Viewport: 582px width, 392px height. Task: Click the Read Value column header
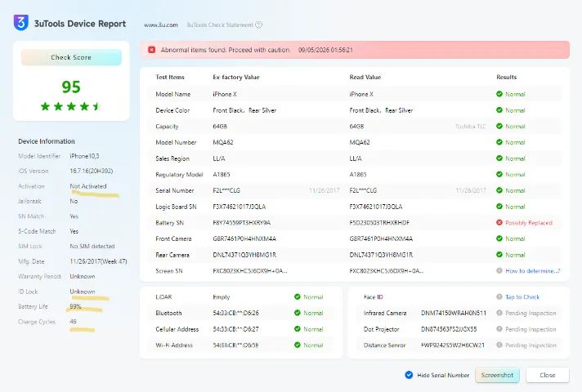365,77
